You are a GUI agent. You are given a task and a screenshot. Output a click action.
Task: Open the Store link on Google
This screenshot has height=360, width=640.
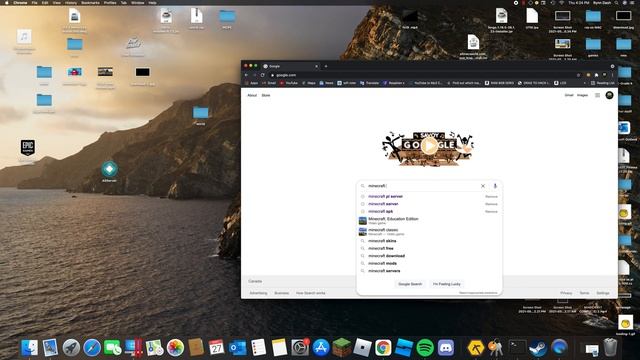(x=266, y=95)
